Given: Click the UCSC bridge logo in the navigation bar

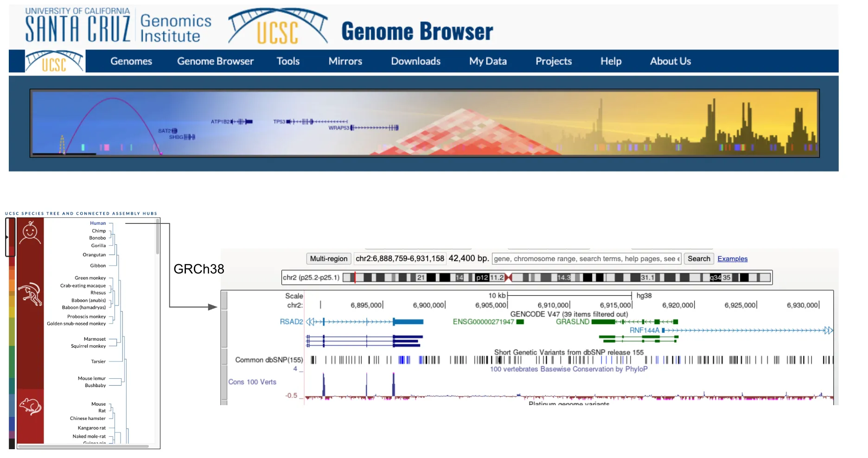Looking at the screenshot, I should tap(54, 61).
